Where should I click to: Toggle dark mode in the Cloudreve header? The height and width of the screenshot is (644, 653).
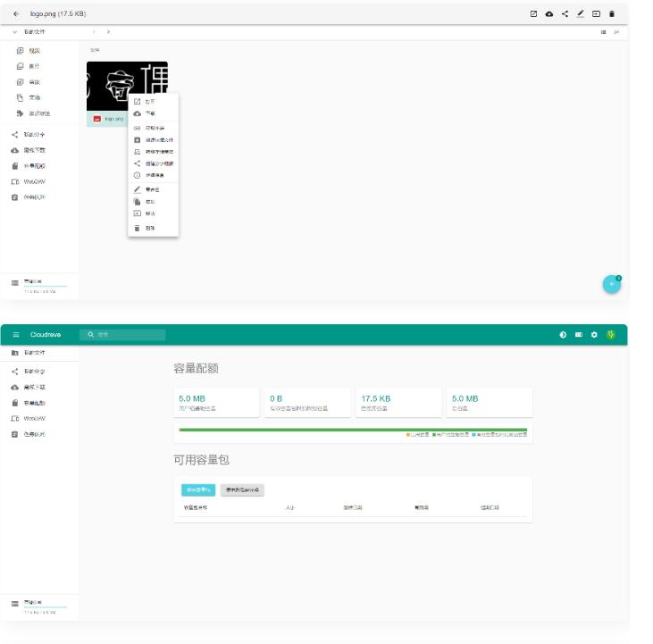click(563, 335)
